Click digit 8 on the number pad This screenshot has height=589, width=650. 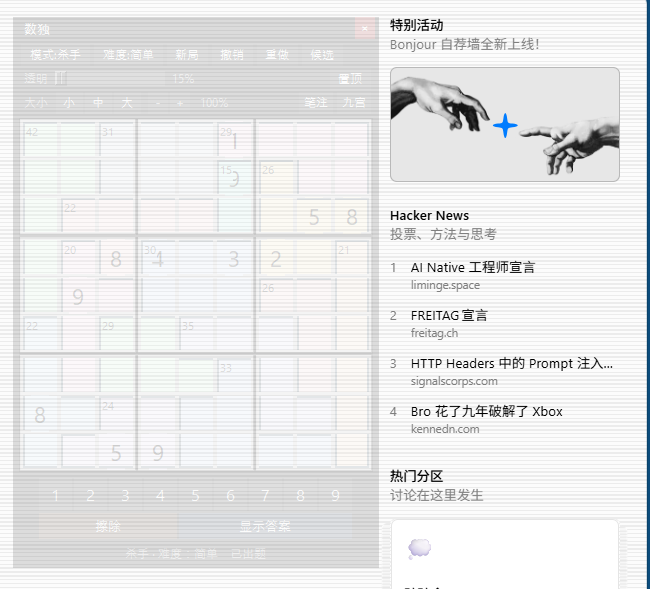coord(301,495)
